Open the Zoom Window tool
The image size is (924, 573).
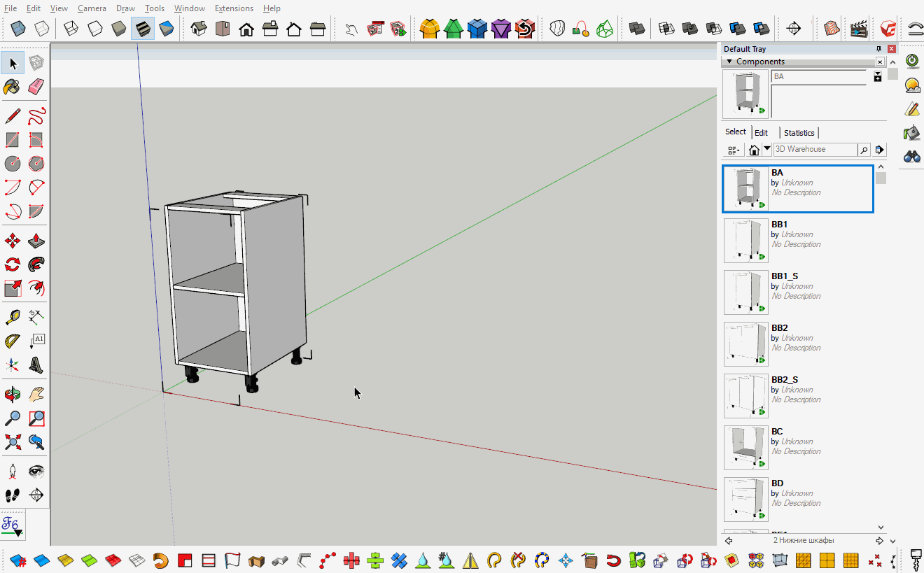point(36,418)
